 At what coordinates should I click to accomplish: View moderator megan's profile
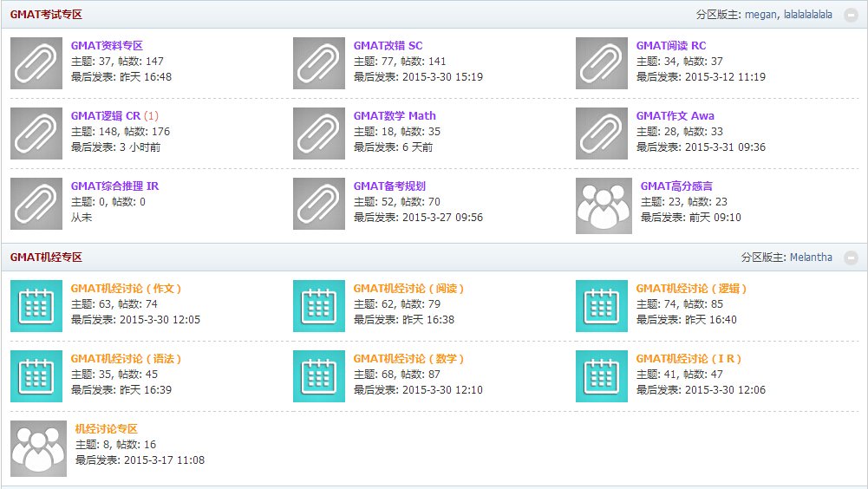760,15
